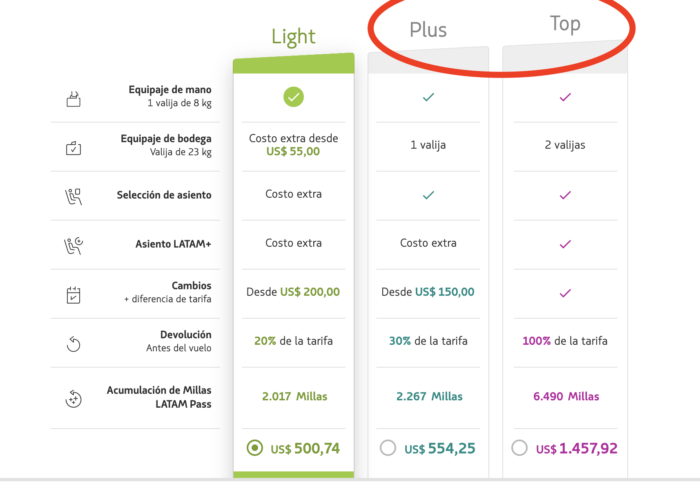Switch to the Plus fare column header
Image resolution: width=700 pixels, height=500 pixels.
point(428,30)
